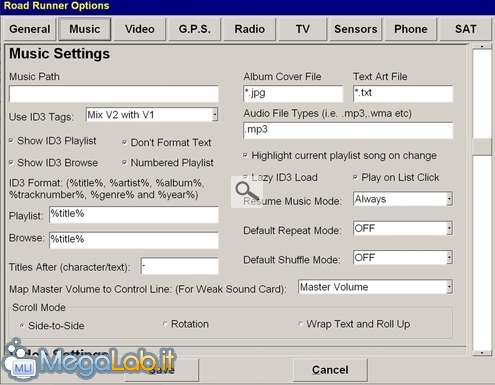Click the Audio File Types field
495x385 pixels.
[x=348, y=130]
